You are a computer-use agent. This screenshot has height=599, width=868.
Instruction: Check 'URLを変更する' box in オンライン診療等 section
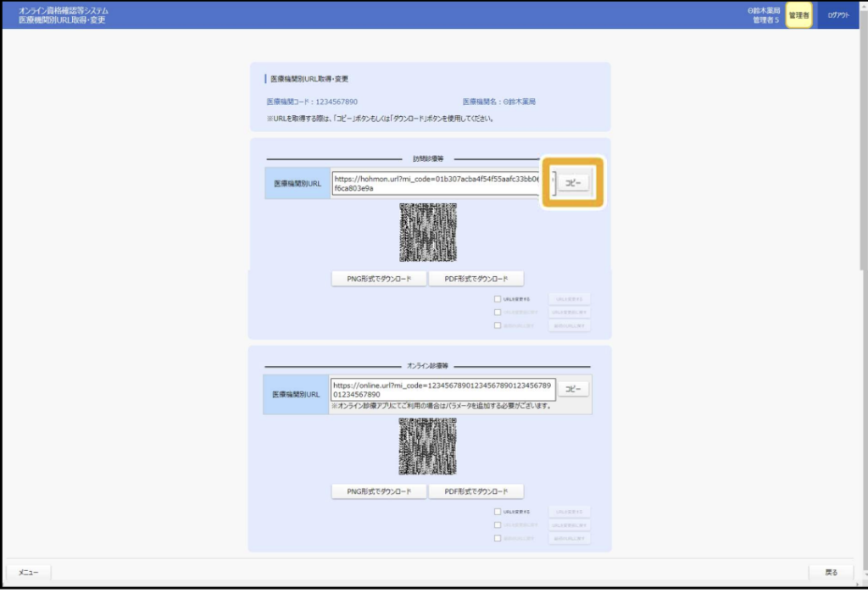(x=498, y=512)
